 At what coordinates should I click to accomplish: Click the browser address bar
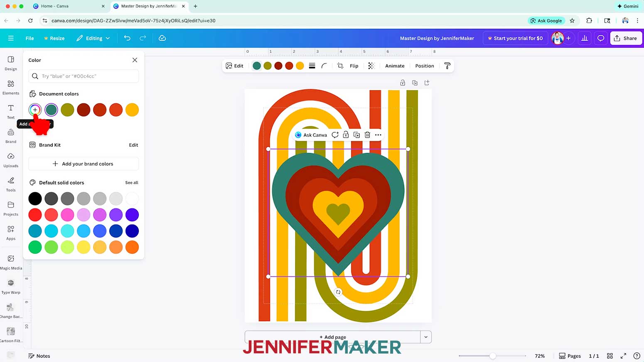click(x=283, y=20)
